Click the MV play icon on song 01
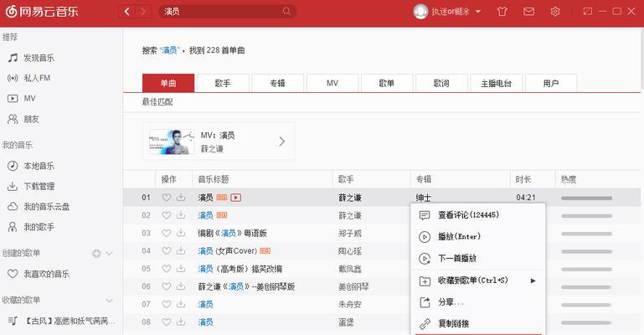 [x=236, y=198]
